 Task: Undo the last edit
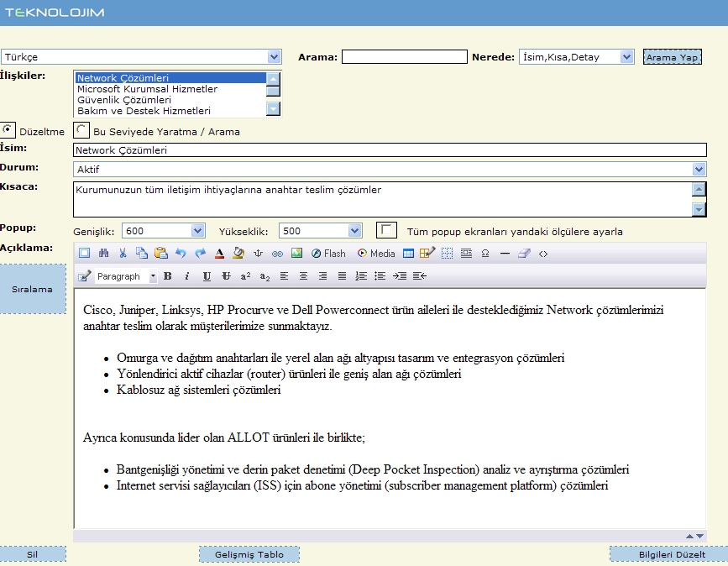click(x=181, y=253)
